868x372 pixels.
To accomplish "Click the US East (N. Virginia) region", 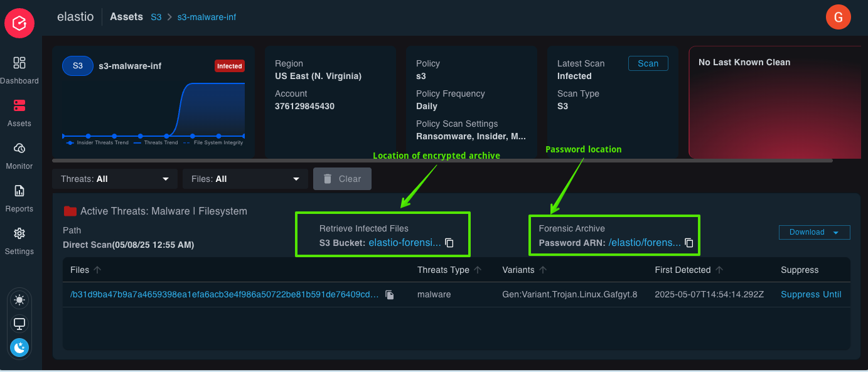I will 318,76.
